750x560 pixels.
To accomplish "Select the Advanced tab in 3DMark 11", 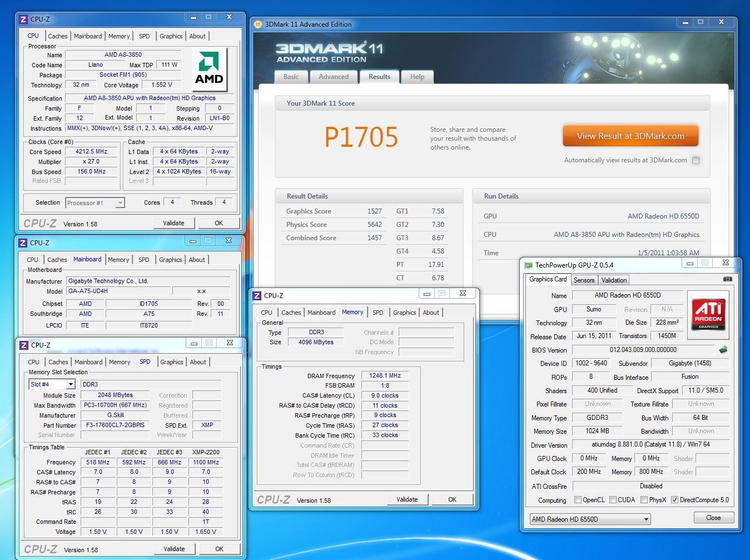I will 334,77.
